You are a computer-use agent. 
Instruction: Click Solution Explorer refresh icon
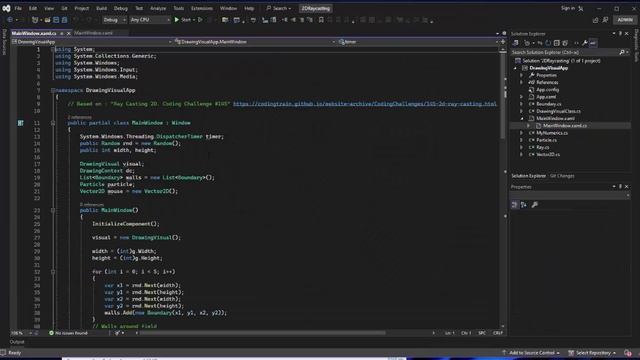coord(548,43)
